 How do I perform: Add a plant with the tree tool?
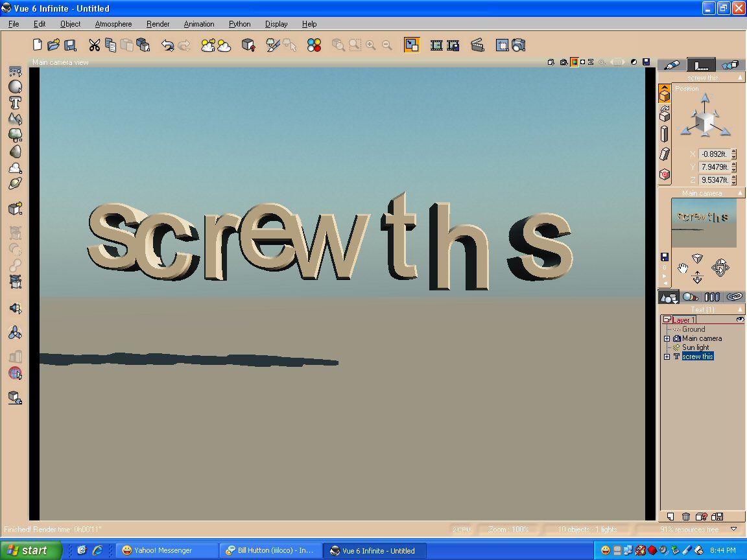tap(16, 135)
